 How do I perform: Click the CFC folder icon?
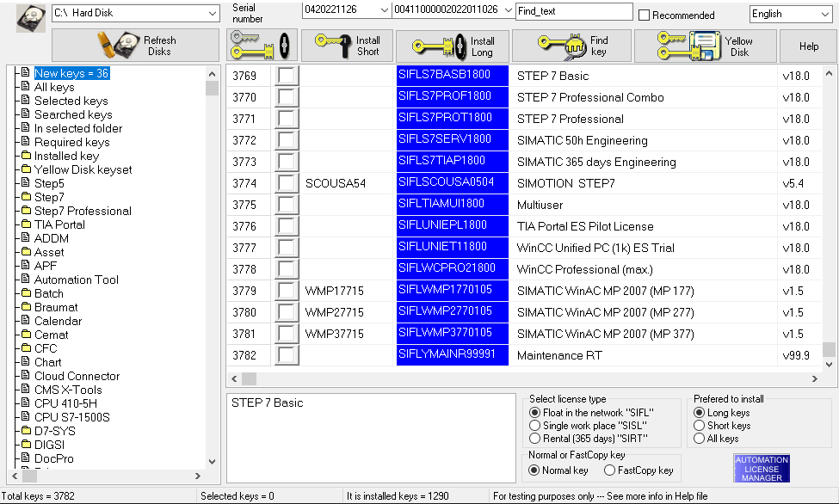(26, 347)
